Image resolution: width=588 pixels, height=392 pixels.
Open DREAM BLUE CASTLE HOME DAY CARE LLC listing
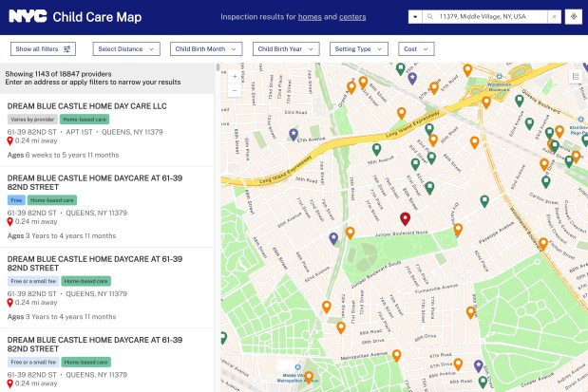click(87, 106)
